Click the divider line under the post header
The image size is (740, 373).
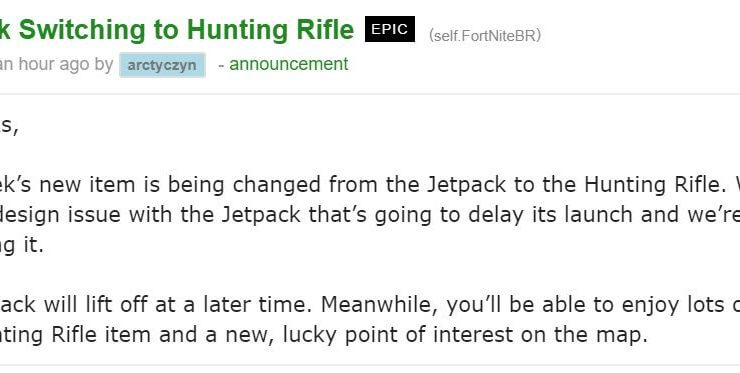coord(370,94)
